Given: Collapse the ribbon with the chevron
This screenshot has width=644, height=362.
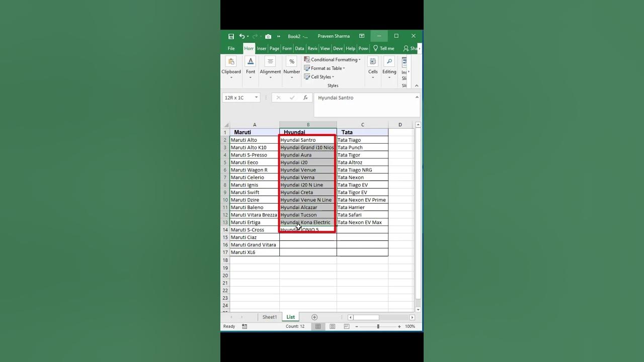Looking at the screenshot, I should point(417,85).
